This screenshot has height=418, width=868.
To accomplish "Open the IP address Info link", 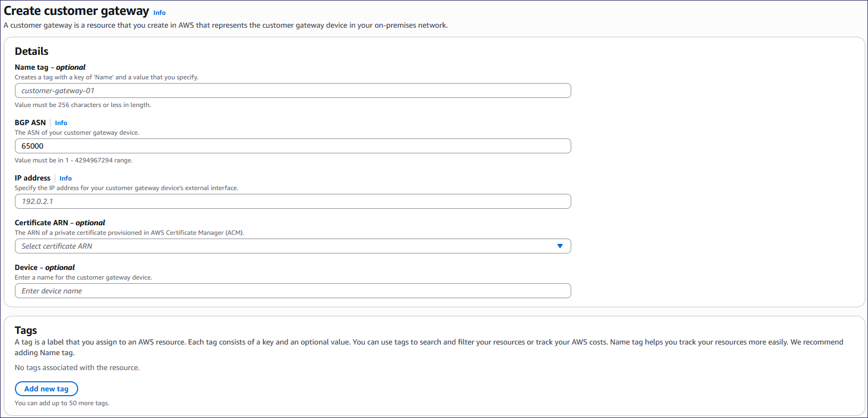I will (x=65, y=178).
